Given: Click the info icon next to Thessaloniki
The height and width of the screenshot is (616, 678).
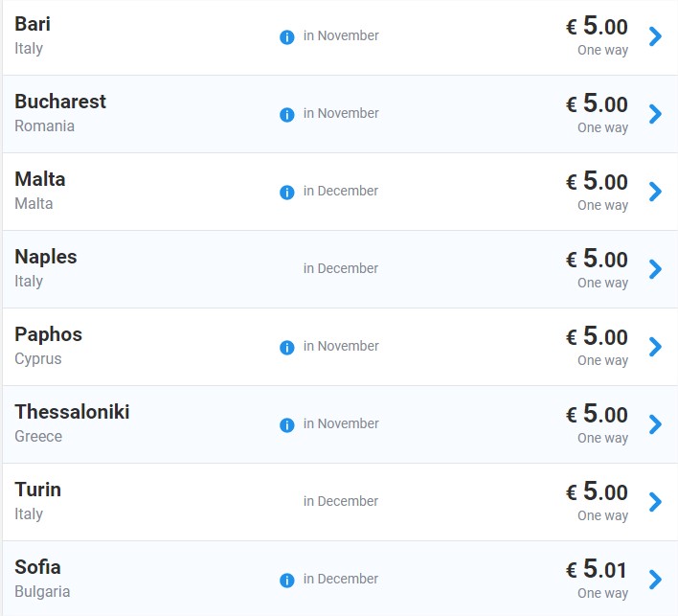Looking at the screenshot, I should click(287, 424).
